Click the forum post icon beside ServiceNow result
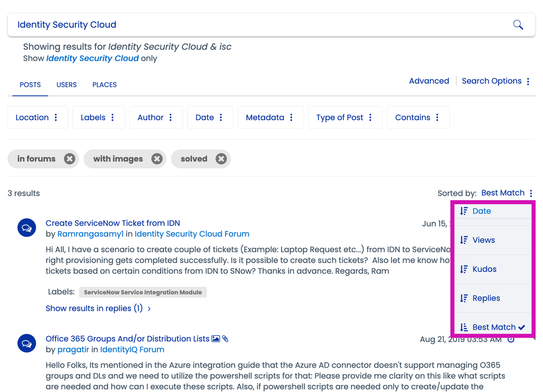Image resolution: width=543 pixels, height=392 pixels. 27,228
